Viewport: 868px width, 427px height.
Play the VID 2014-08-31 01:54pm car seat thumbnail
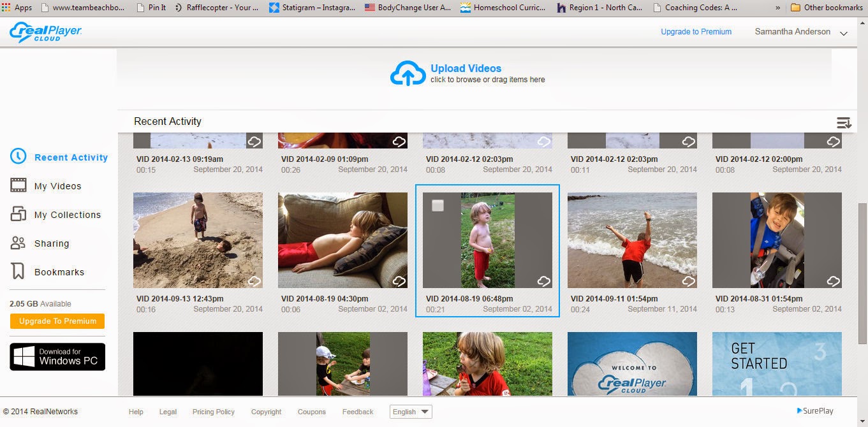click(777, 240)
